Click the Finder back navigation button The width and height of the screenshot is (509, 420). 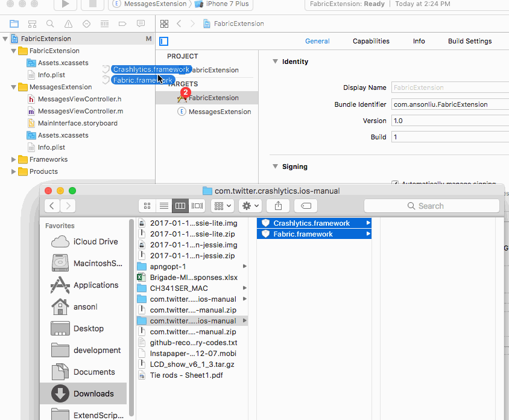[51, 205]
